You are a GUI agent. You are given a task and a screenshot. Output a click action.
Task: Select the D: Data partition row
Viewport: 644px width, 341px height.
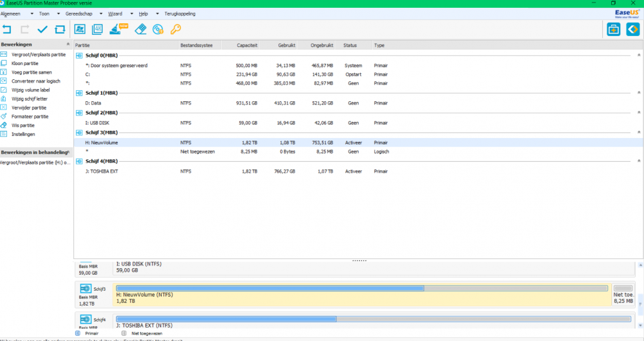tap(93, 103)
